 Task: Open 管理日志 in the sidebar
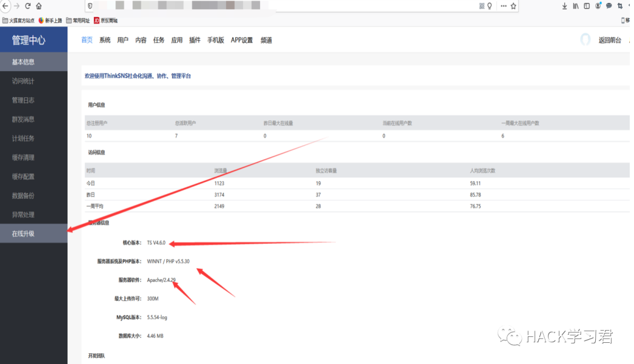33,100
